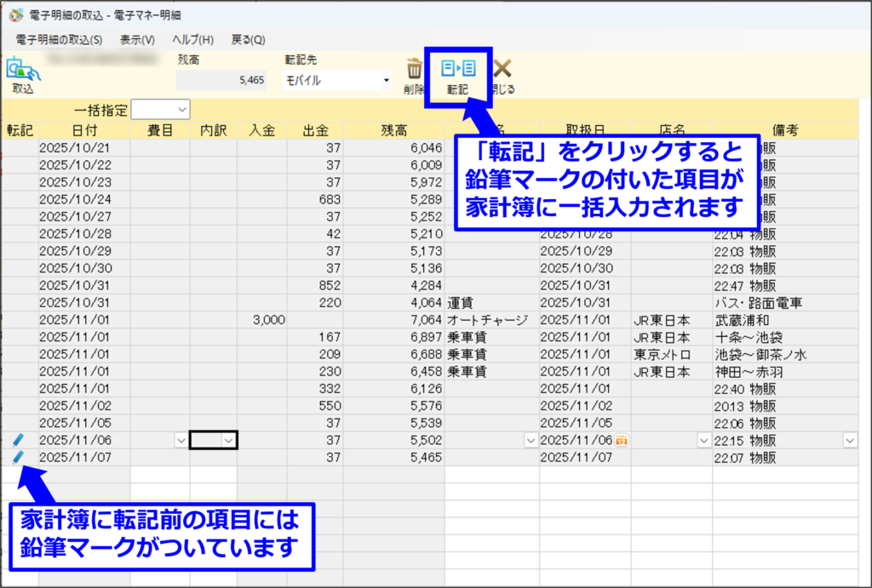The height and width of the screenshot is (588, 872).
Task: Click the pencil mark on the 2025/11/07 row
Action: (19, 457)
